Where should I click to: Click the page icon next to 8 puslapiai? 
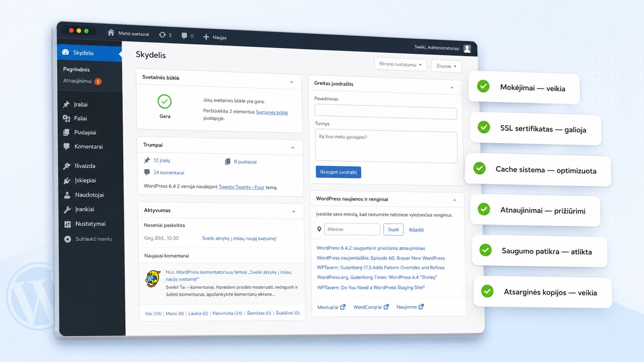(x=228, y=162)
